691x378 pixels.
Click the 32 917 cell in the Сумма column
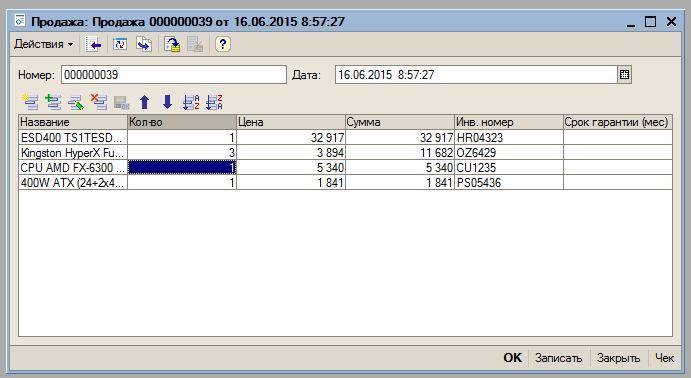pos(400,137)
